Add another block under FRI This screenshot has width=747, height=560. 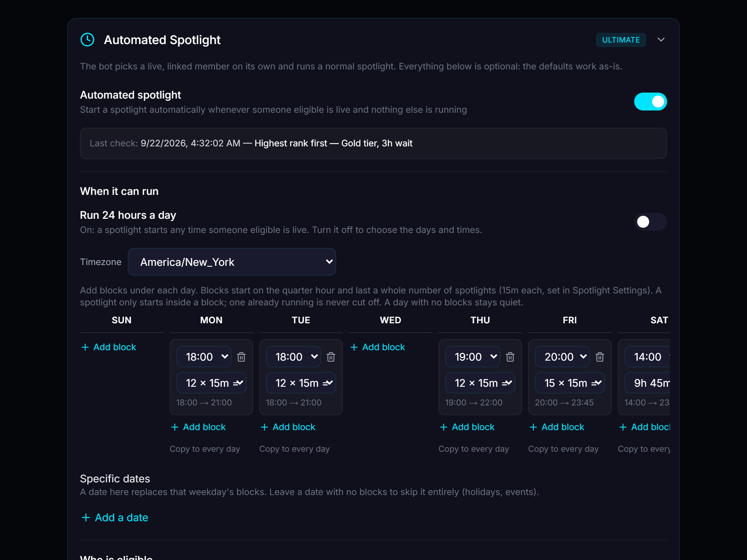coord(557,427)
